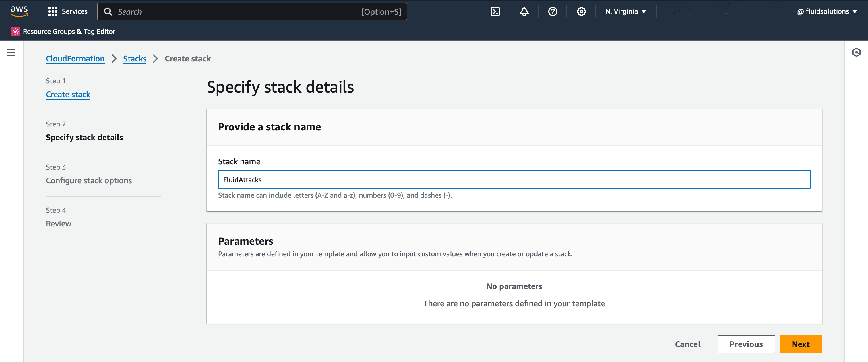The height and width of the screenshot is (362, 868).
Task: Toggle the left navigation hamburger menu
Action: click(11, 52)
